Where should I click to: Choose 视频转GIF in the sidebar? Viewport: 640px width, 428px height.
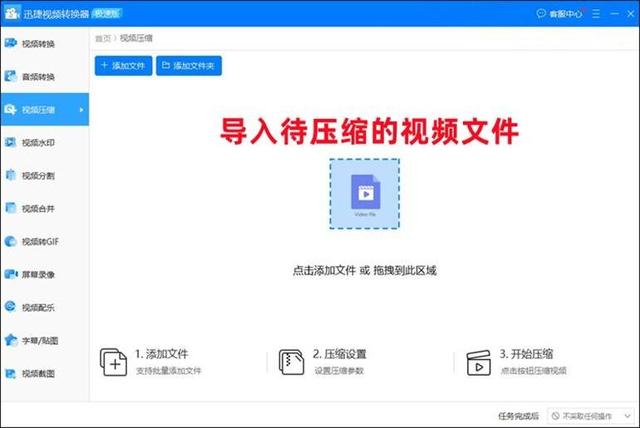coord(45,242)
